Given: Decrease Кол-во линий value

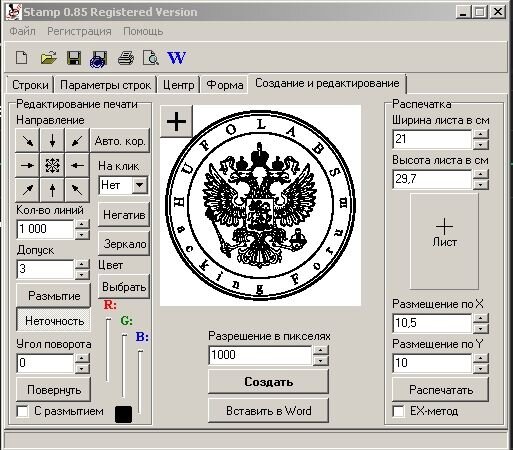Looking at the screenshot, I should (x=82, y=234).
